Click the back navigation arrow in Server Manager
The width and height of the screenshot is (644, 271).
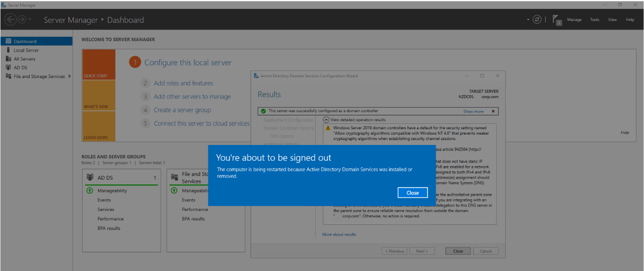pyautogui.click(x=11, y=19)
